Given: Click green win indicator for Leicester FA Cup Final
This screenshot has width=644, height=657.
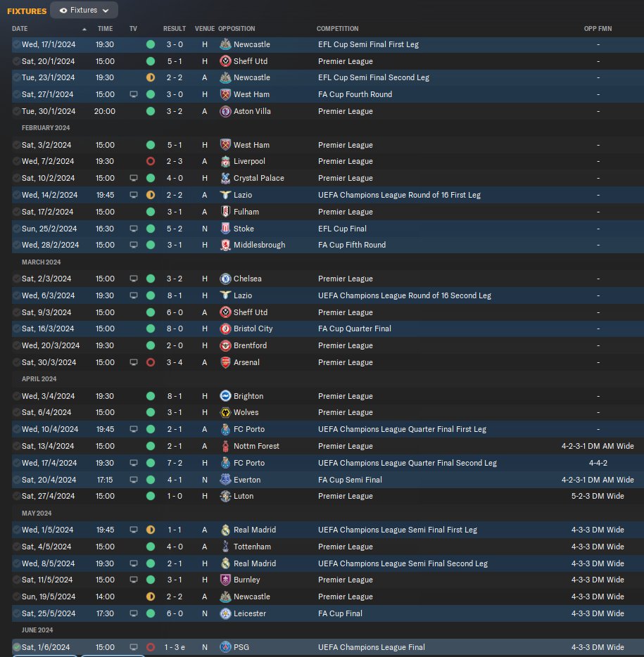Looking at the screenshot, I should 151,613.
